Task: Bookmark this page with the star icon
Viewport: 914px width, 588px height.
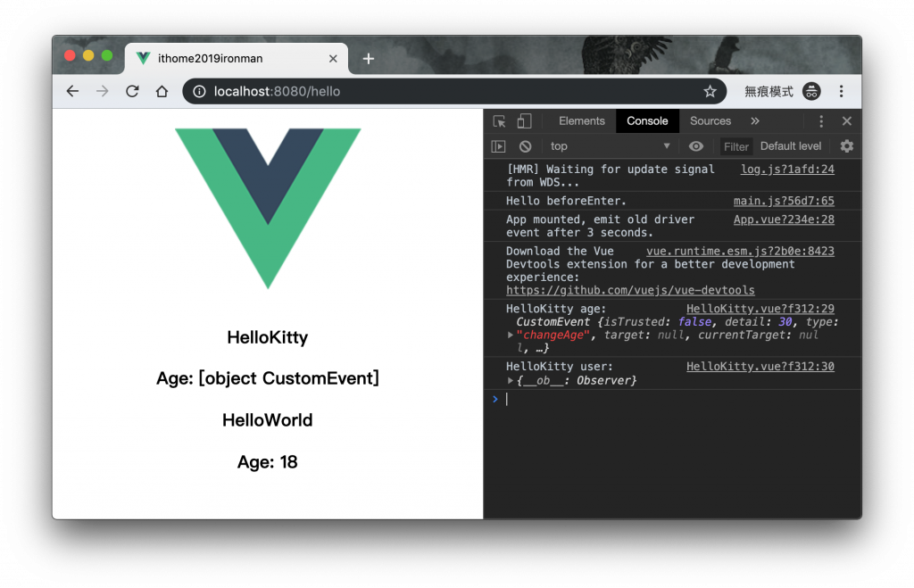Action: click(x=710, y=92)
